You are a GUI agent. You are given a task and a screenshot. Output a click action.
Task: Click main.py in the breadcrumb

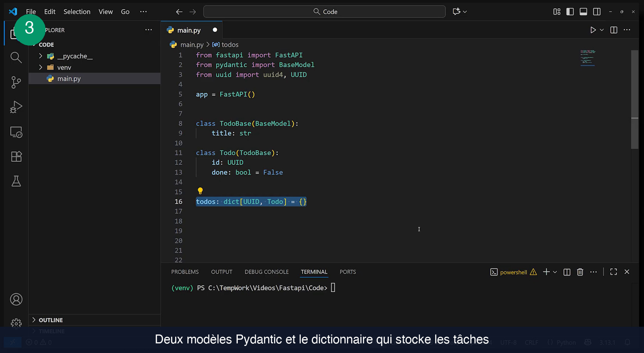(x=192, y=45)
